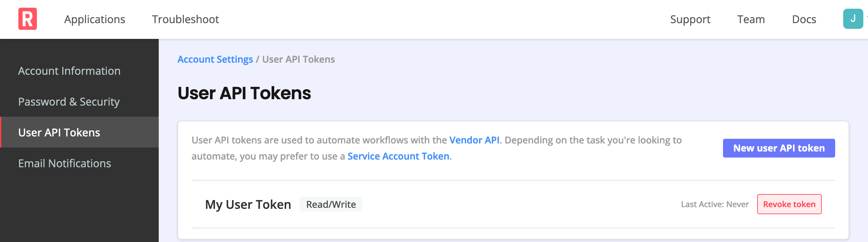
Task: Select Account Information in the sidebar
Action: tap(69, 71)
